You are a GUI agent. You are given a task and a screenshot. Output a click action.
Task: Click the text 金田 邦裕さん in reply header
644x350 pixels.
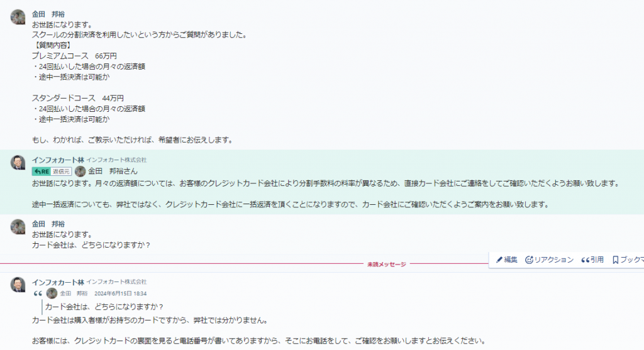(113, 171)
